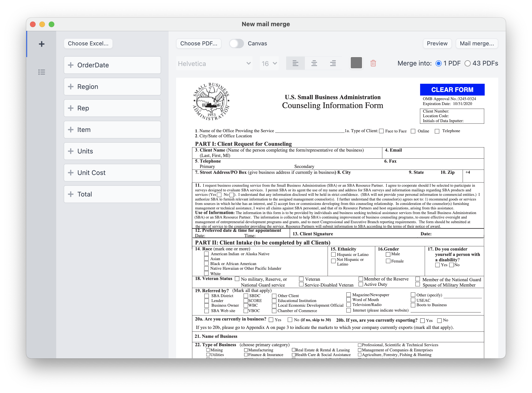532x393 pixels.
Task: Click the plus icon in left sidebar
Action: (x=42, y=44)
